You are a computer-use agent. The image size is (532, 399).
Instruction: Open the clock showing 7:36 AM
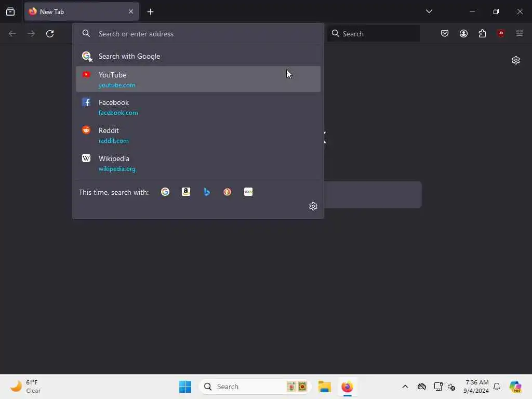476,387
